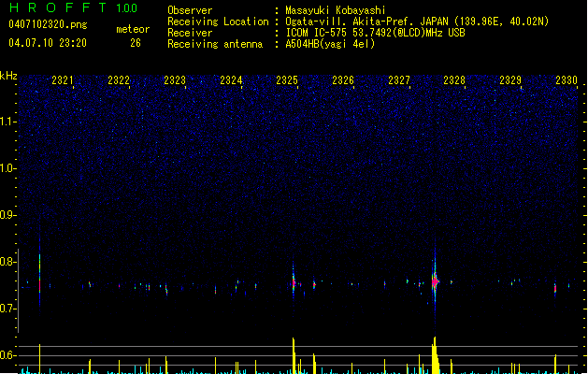588x374 pixels.
Task: Select the meteor count value 26
Action: click(x=136, y=43)
